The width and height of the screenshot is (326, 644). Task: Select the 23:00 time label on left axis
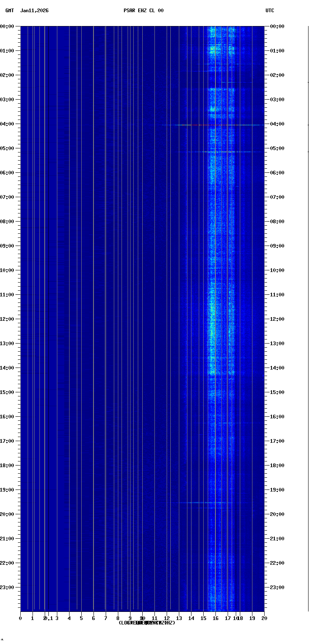[8, 587]
